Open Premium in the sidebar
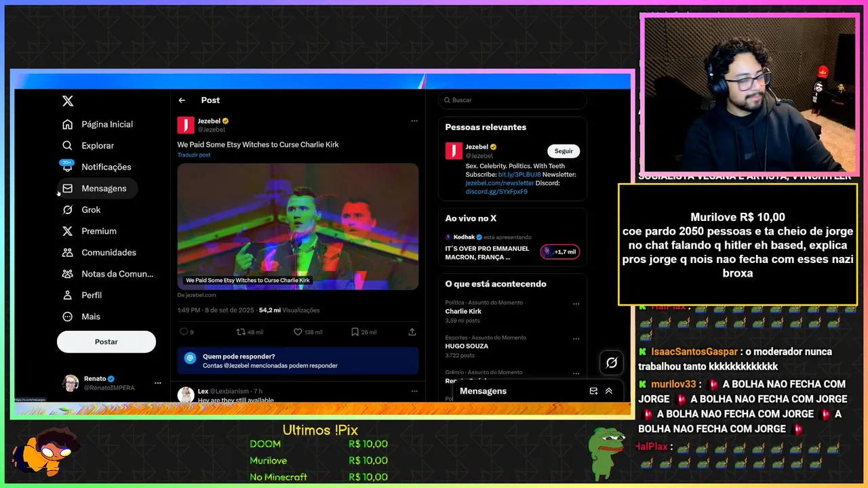 (90, 231)
